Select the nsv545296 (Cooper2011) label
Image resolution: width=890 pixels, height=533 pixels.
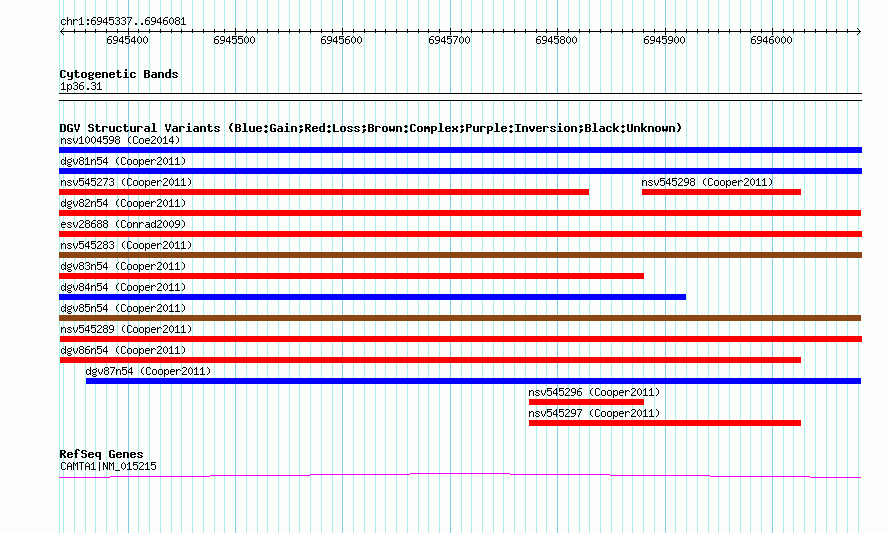tap(594, 392)
